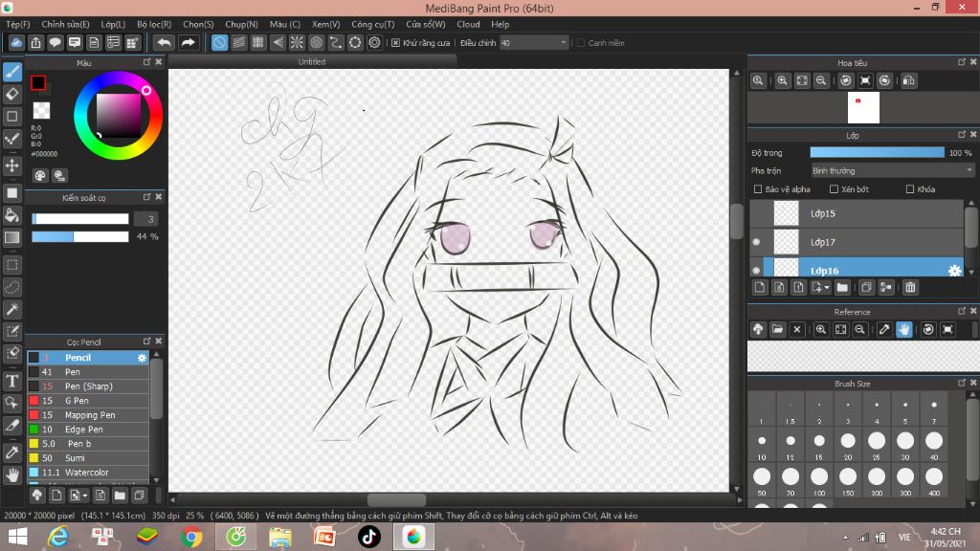The height and width of the screenshot is (551, 980).
Task: Enable parallel snap guide
Action: [x=238, y=42]
